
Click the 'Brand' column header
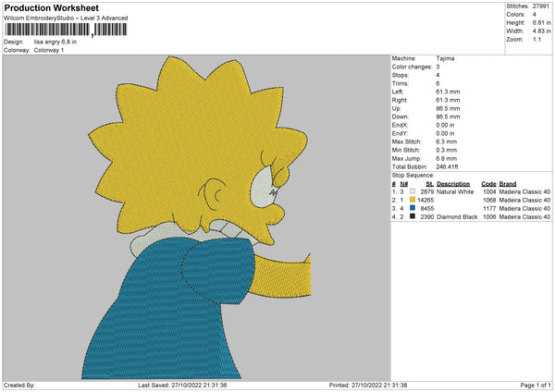[x=508, y=184]
